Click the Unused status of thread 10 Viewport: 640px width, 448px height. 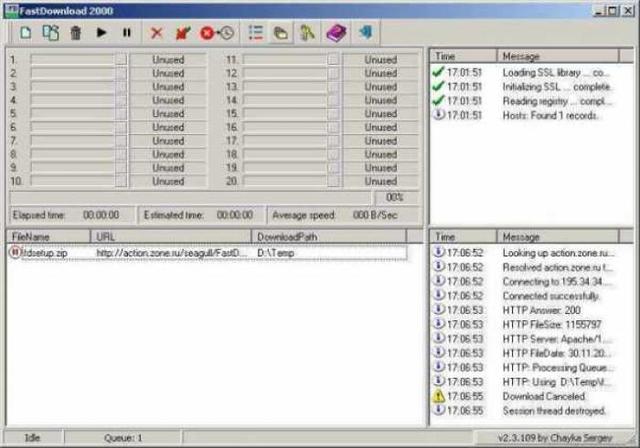click(168, 181)
